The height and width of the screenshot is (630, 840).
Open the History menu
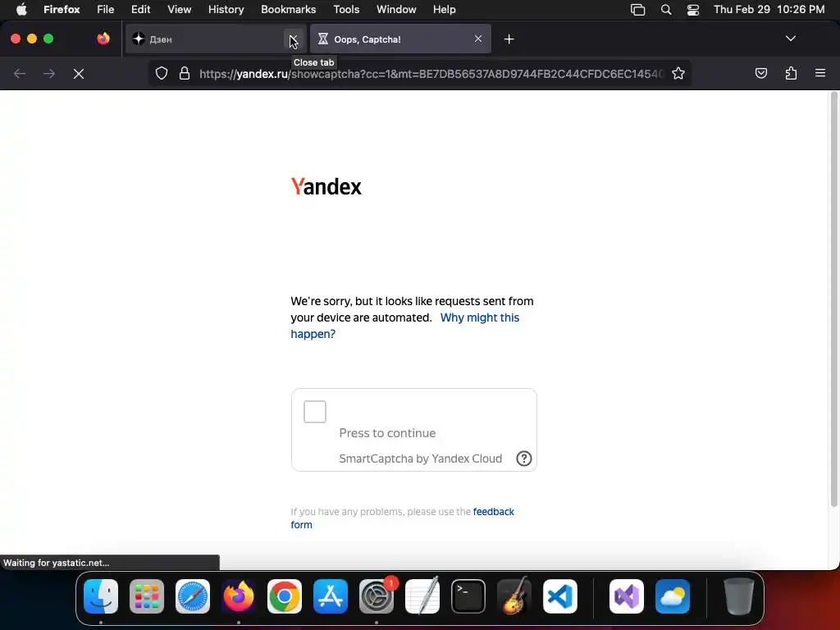(x=226, y=9)
